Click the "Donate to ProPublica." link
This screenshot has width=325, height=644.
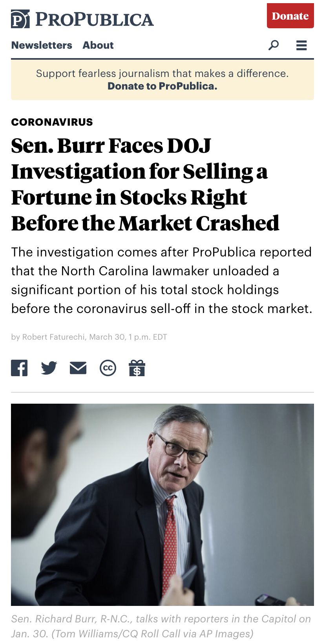tap(162, 86)
